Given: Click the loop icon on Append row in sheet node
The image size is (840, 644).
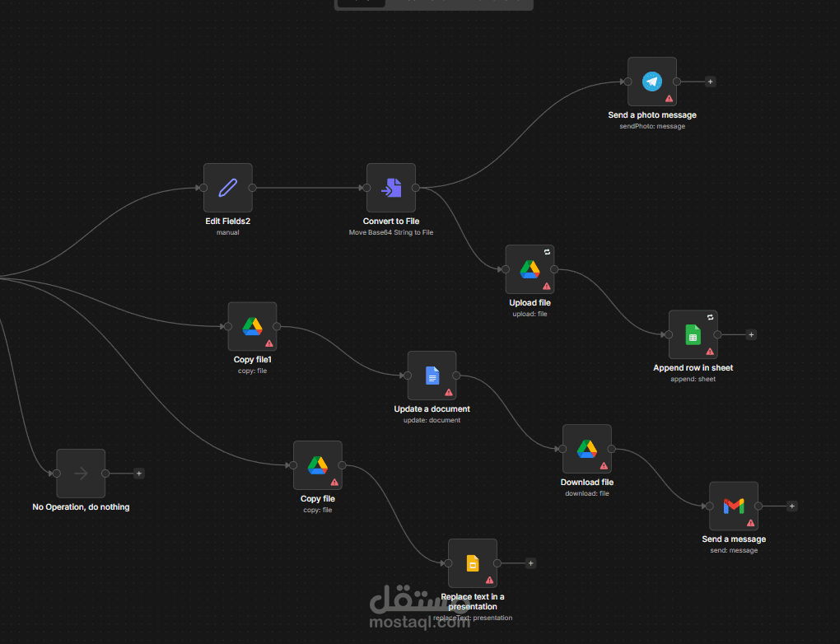Looking at the screenshot, I should coord(711,317).
